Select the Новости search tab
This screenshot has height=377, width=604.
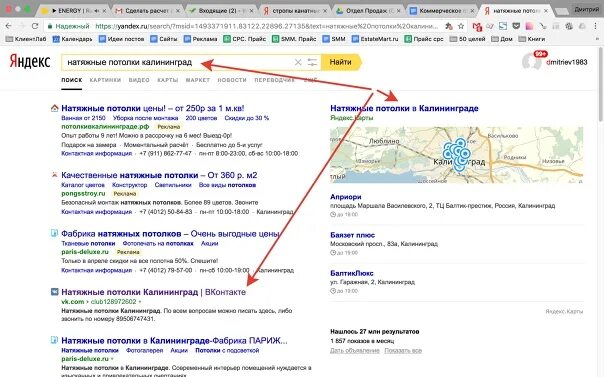pos(232,80)
